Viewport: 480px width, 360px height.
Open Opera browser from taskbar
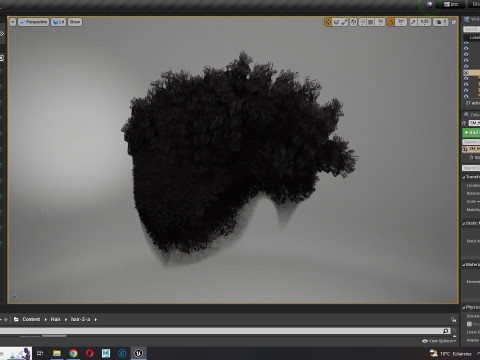point(89,353)
